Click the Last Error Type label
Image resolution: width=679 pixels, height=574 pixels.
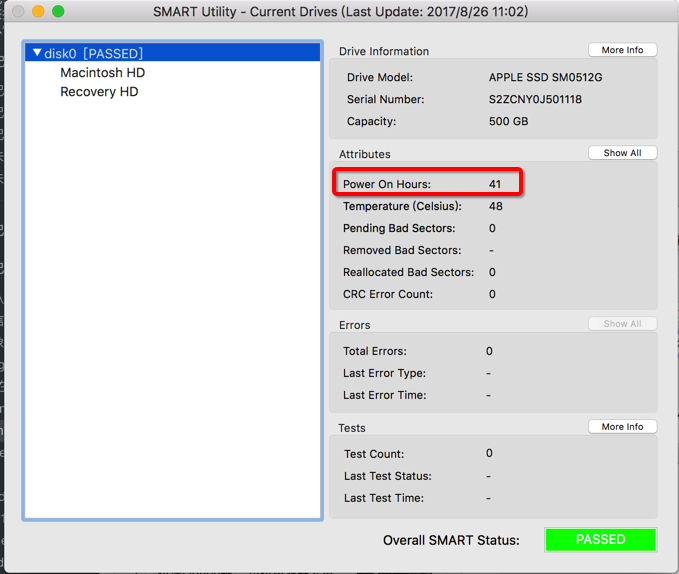(x=384, y=373)
